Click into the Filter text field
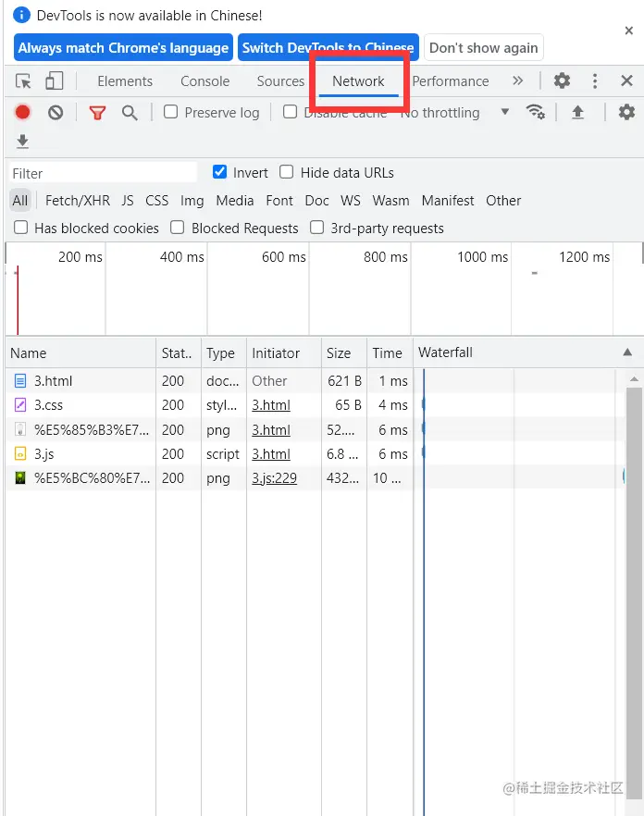The height and width of the screenshot is (816, 644). click(x=103, y=173)
